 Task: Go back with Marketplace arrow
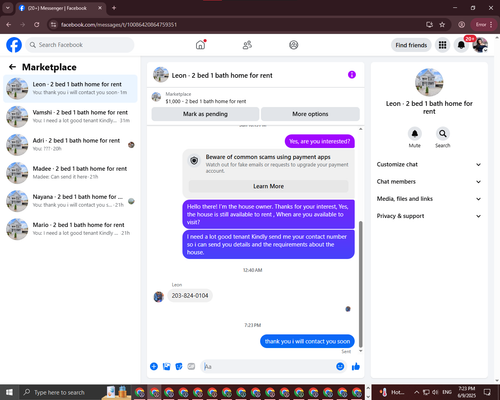[x=12, y=67]
